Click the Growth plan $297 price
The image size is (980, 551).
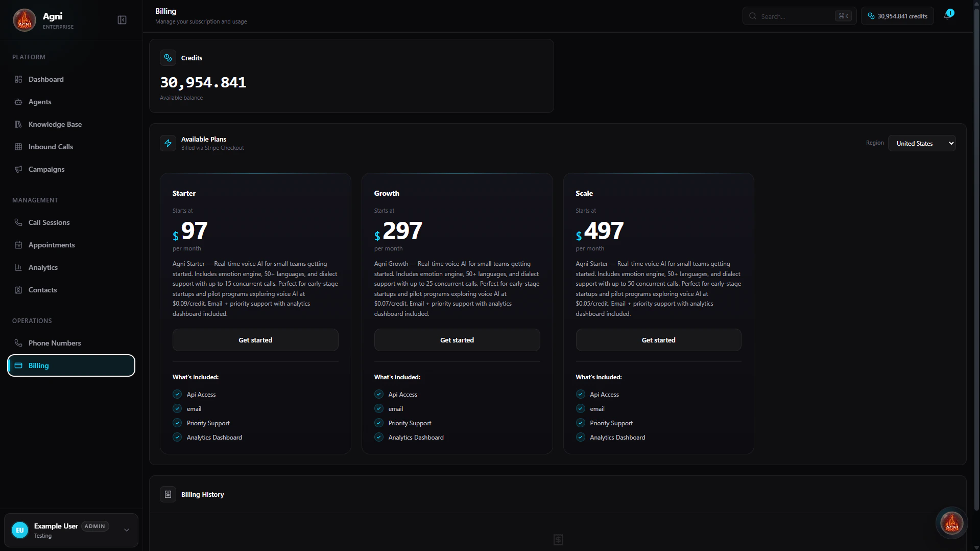tap(398, 231)
